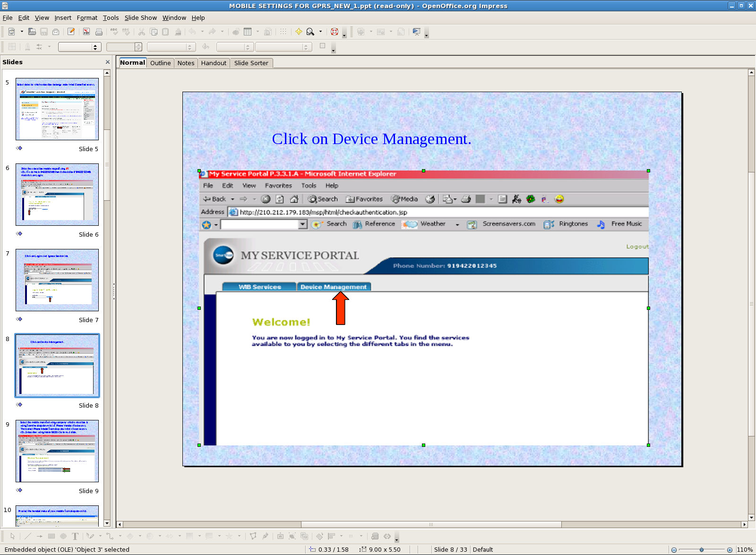Click the slide panel scroll down arrow
The image size is (756, 555).
pyautogui.click(x=107, y=523)
